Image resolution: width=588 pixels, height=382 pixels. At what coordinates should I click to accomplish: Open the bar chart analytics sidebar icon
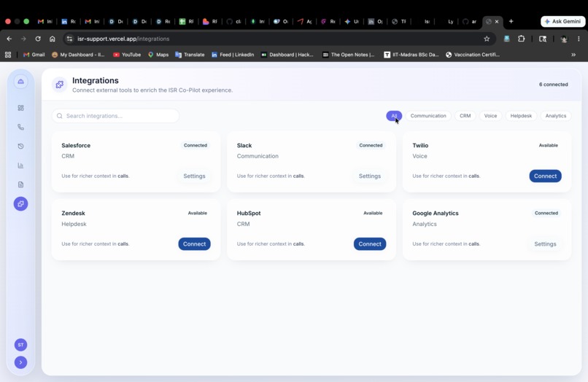[20, 165]
